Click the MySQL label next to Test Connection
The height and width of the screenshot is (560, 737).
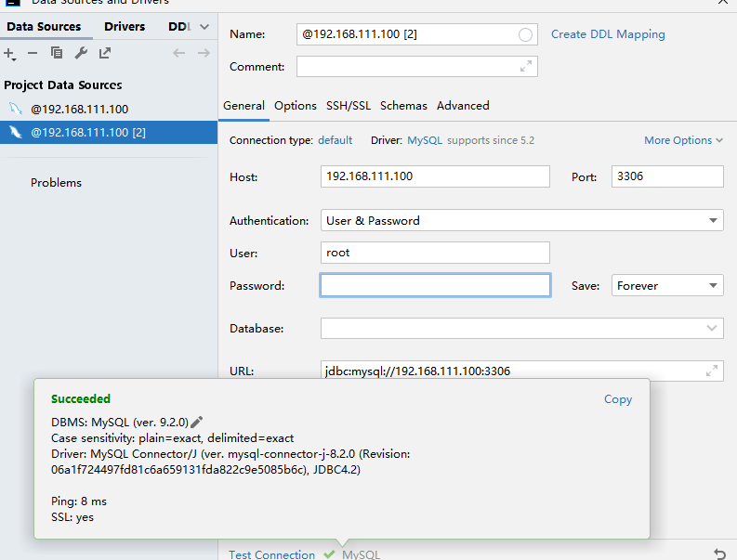361,554
